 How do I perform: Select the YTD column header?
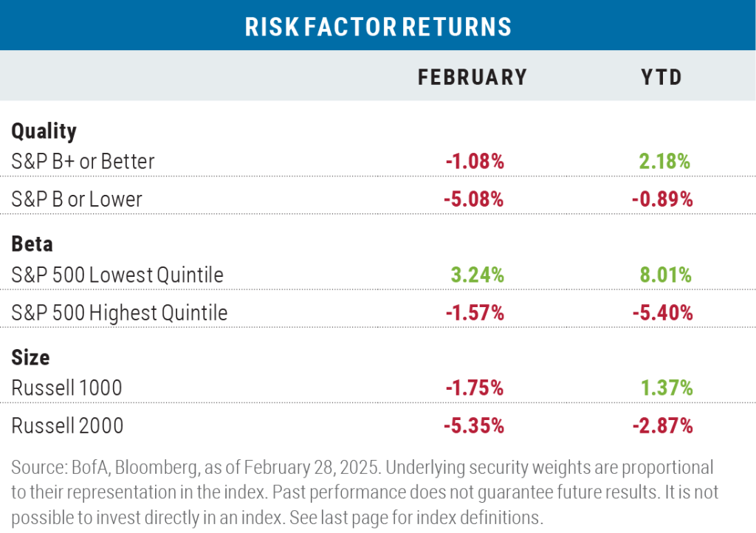661,78
